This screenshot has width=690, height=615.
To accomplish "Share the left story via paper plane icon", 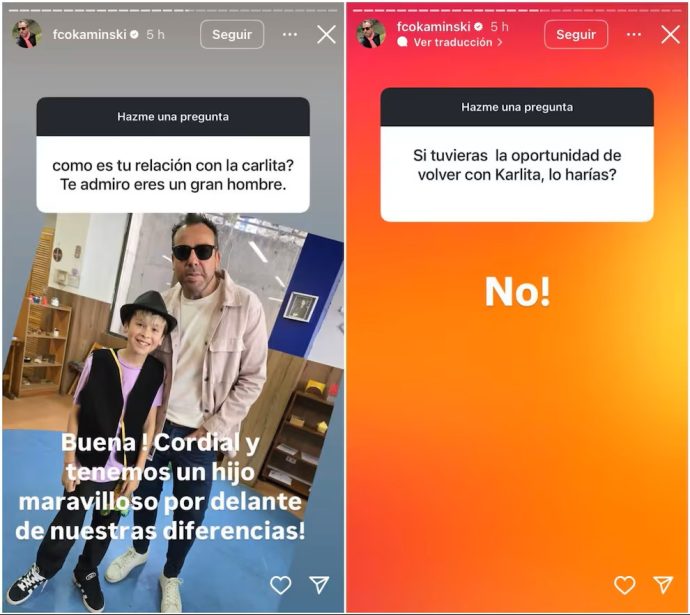I will coord(319,584).
